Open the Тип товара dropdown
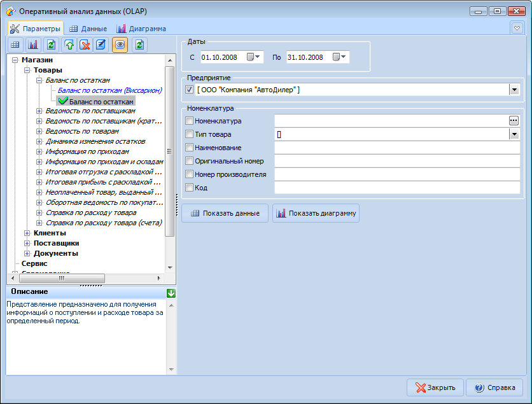Viewport: 532px width, 404px height. tap(514, 134)
